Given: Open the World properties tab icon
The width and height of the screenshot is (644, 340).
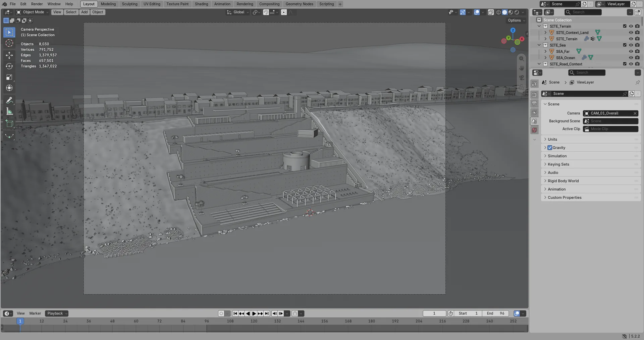Looking at the screenshot, I should (x=535, y=130).
